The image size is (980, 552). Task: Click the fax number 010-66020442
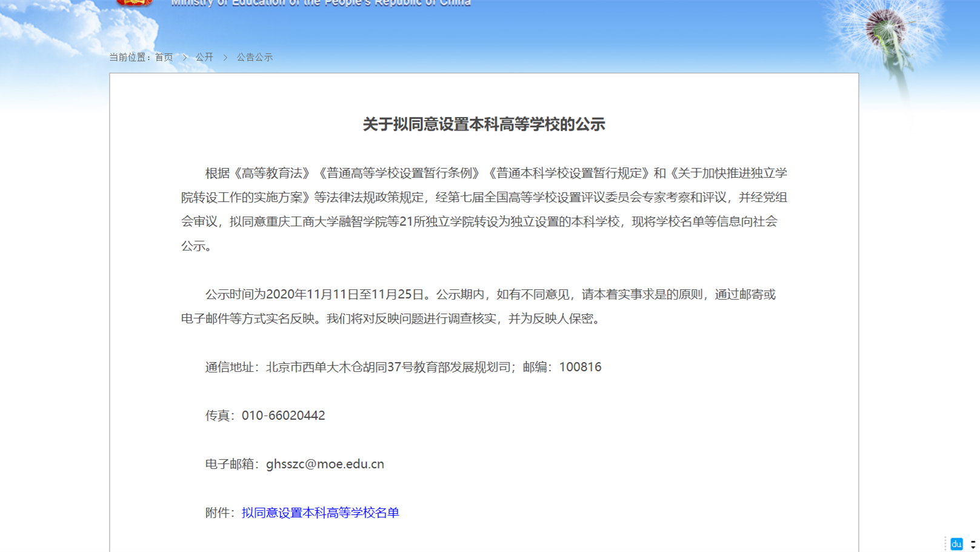(x=284, y=416)
